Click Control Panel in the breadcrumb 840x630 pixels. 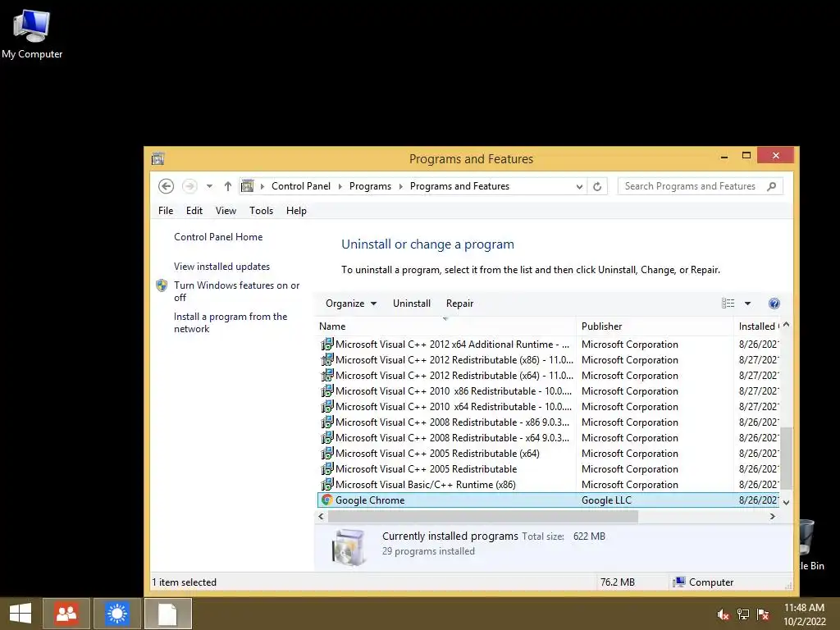pyautogui.click(x=300, y=186)
